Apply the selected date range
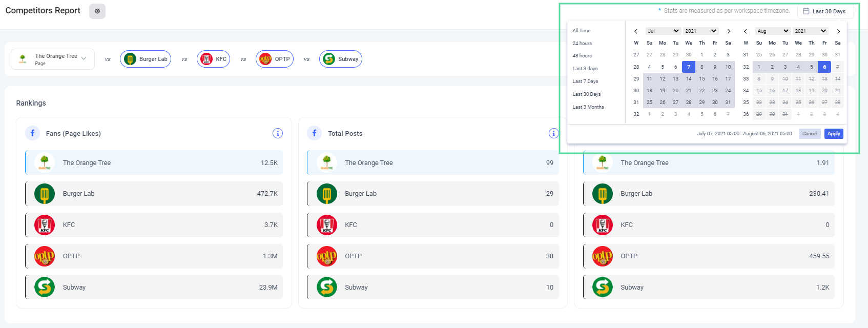This screenshot has width=868, height=328. coord(834,134)
